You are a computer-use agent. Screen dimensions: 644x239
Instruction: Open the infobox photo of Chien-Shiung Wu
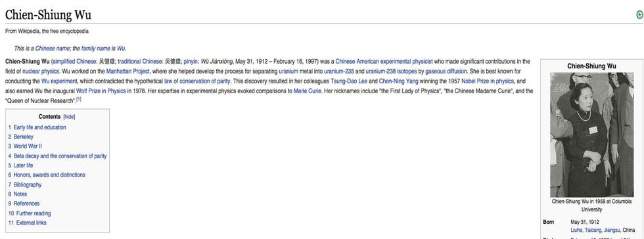click(592, 135)
